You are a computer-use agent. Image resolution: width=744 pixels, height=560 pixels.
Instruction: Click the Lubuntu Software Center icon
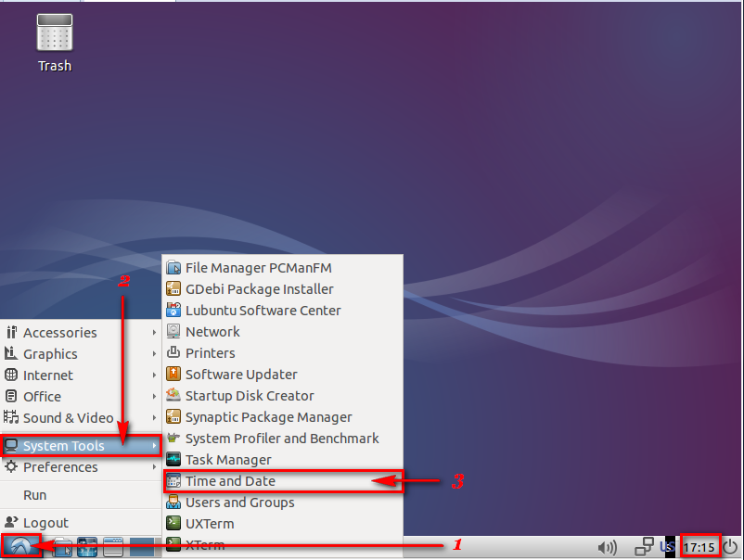(173, 310)
